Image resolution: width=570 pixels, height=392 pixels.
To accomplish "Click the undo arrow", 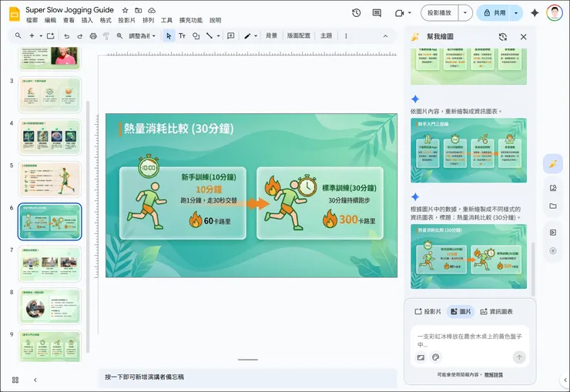I will (66, 35).
